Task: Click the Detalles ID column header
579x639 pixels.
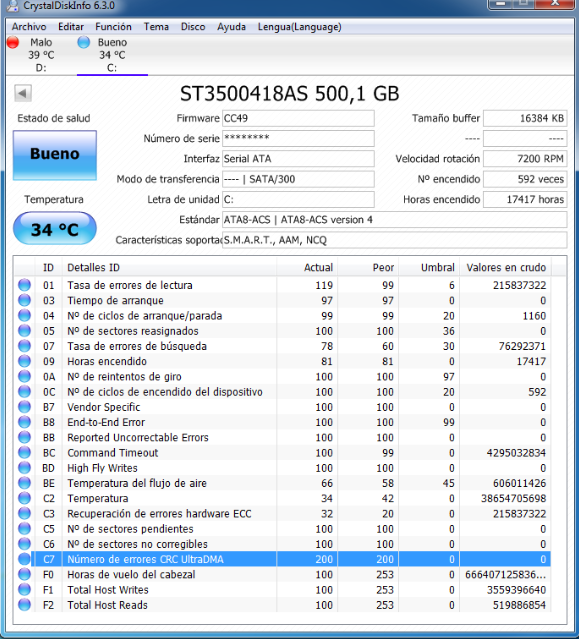Action: 169,268
